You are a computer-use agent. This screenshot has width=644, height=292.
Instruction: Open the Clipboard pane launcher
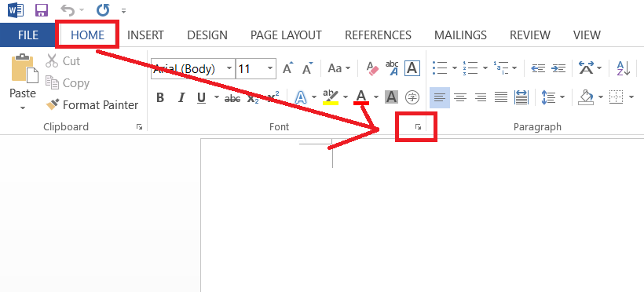[x=139, y=127]
